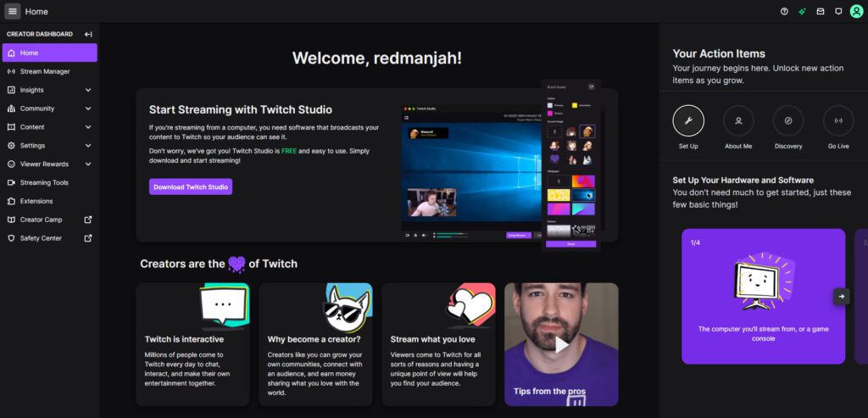Viewport: 868px width, 418px height.
Task: Open the Help question mark icon
Action: point(784,11)
